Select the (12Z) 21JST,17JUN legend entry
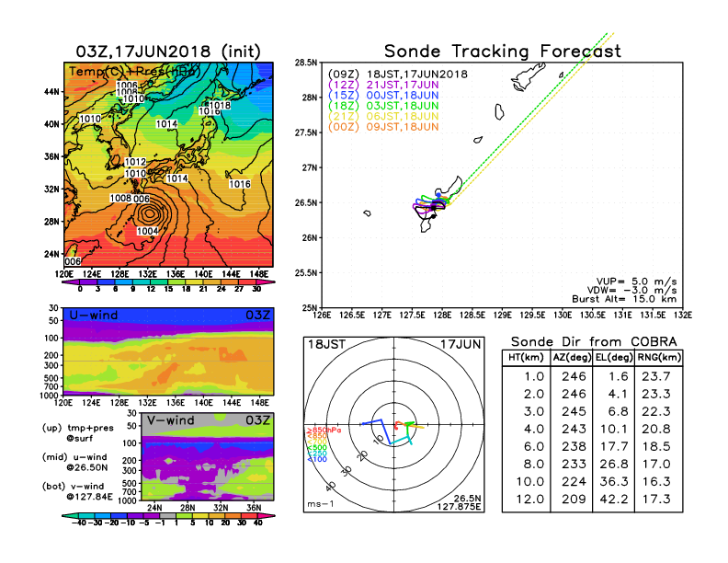The height and width of the screenshot is (563, 728). coord(383,85)
